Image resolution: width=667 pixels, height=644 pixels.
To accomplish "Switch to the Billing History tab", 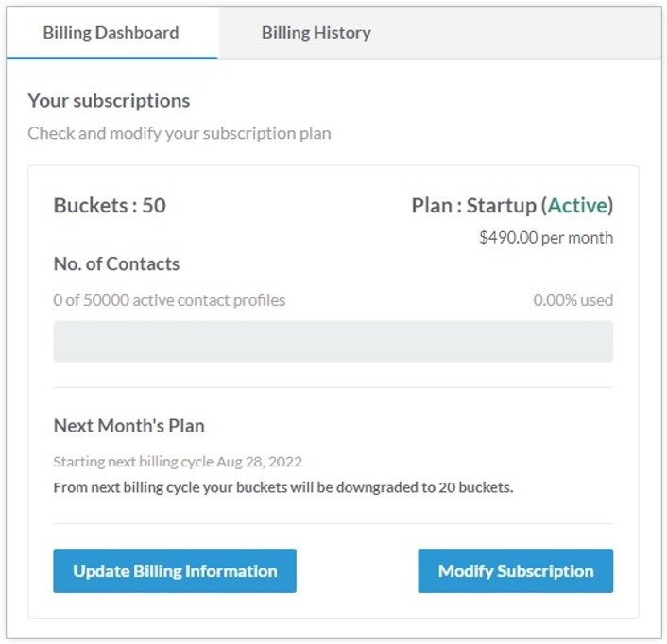I will tap(316, 33).
